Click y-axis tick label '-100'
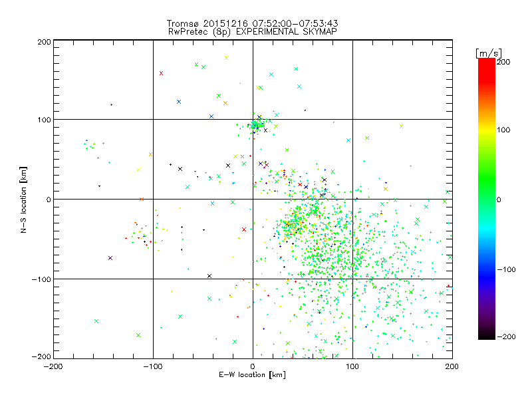This screenshot has width=532, height=399. click(x=42, y=279)
